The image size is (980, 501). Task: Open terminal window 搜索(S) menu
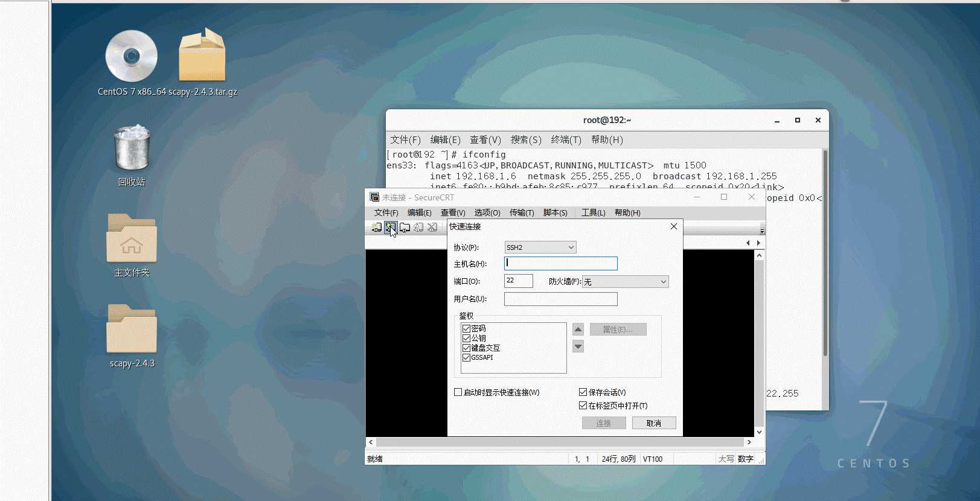tap(526, 139)
